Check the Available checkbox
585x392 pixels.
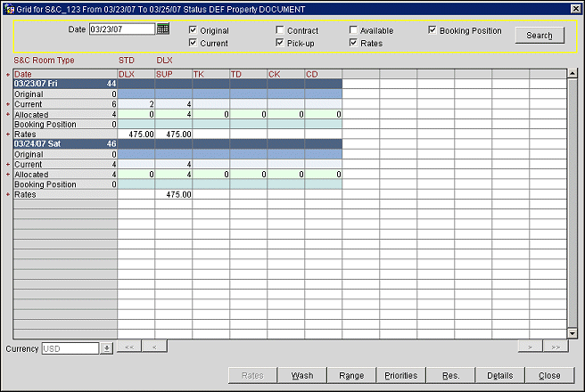(355, 30)
